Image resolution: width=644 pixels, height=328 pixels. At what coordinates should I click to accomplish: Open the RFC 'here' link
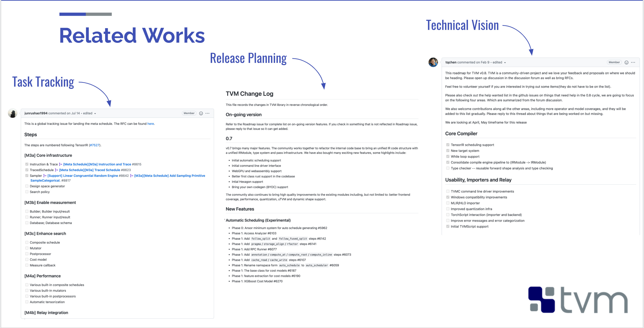[151, 124]
